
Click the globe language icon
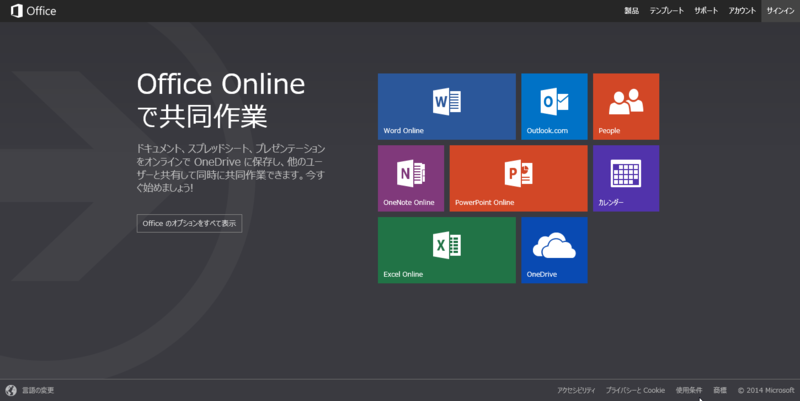[11, 390]
